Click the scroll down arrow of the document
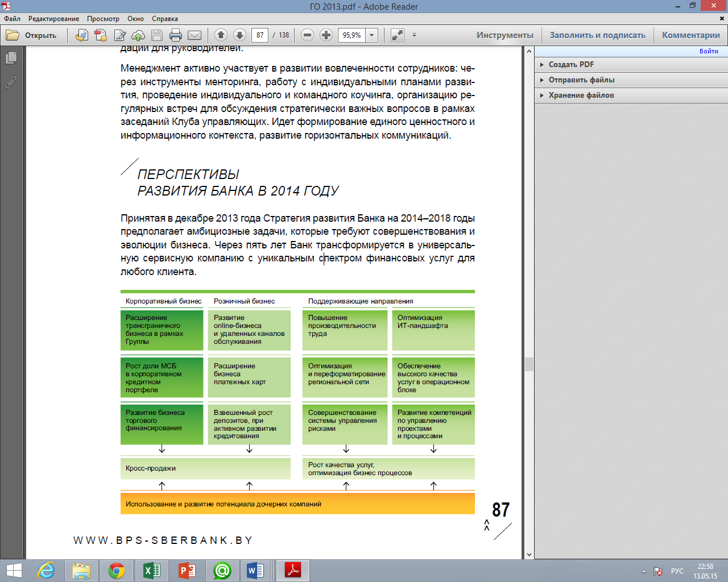The width and height of the screenshot is (728, 582). click(x=529, y=555)
